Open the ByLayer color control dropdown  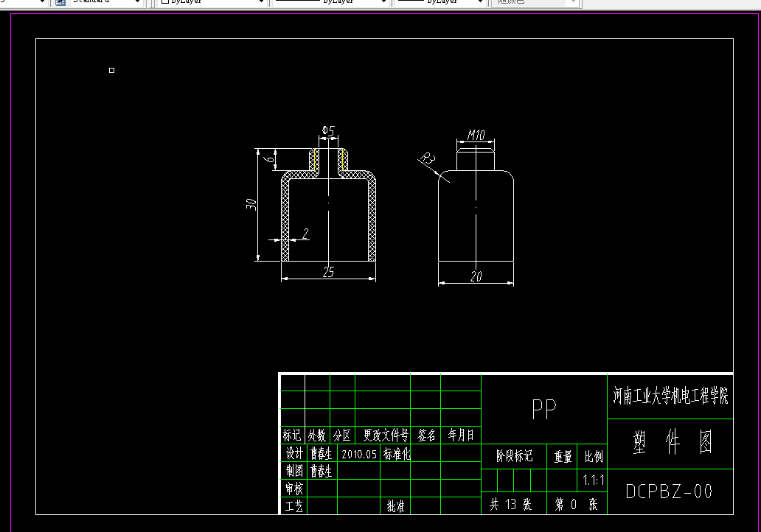(212, 2)
